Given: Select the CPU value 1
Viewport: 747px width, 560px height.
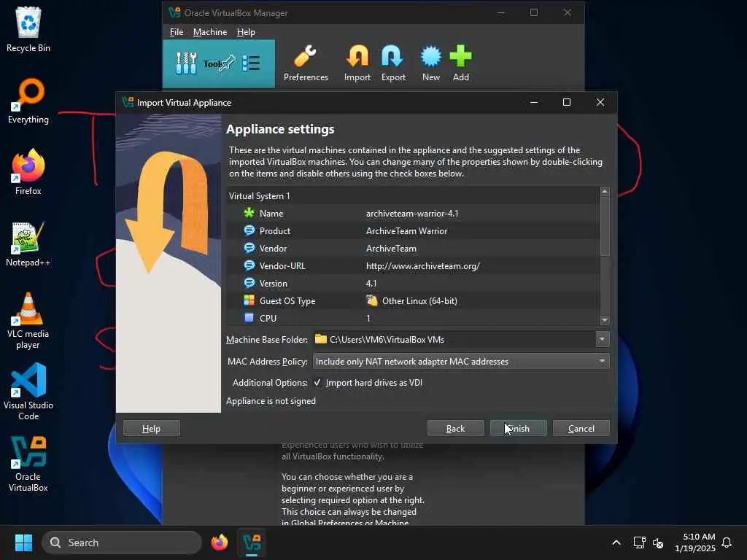Looking at the screenshot, I should tap(368, 318).
